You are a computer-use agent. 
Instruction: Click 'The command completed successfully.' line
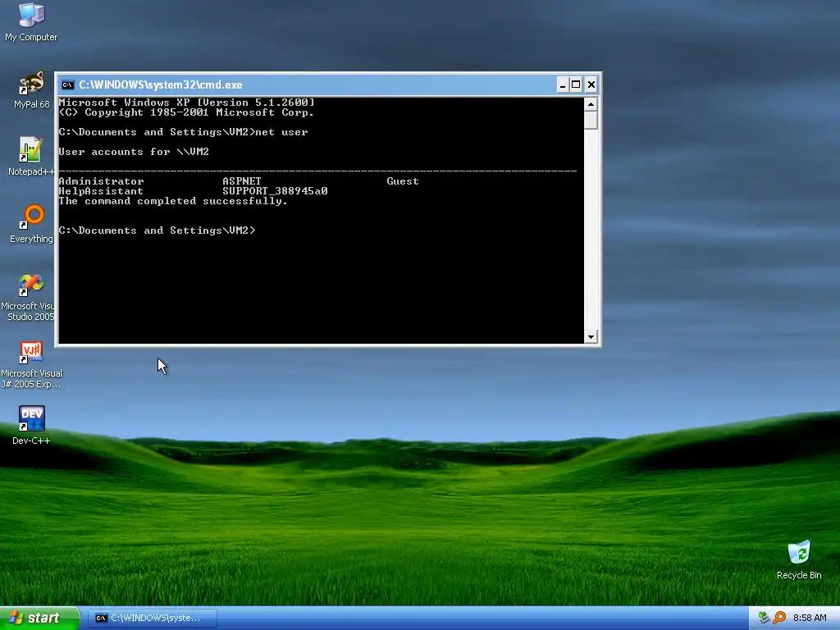coord(173,201)
